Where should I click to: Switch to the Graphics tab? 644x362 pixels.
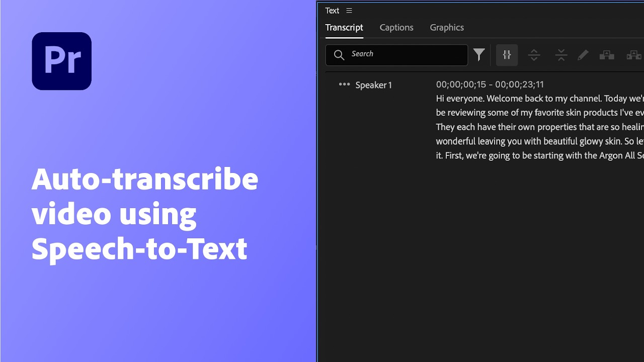(x=447, y=28)
